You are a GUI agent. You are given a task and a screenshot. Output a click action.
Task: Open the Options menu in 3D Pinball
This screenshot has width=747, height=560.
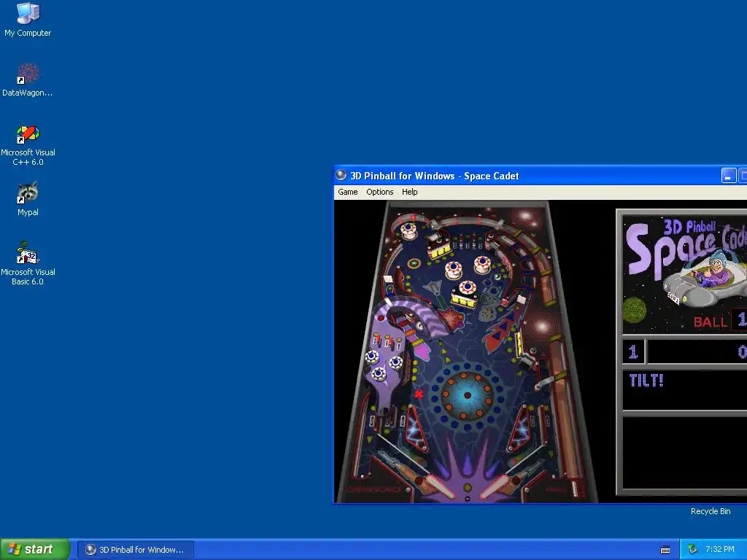pos(379,192)
